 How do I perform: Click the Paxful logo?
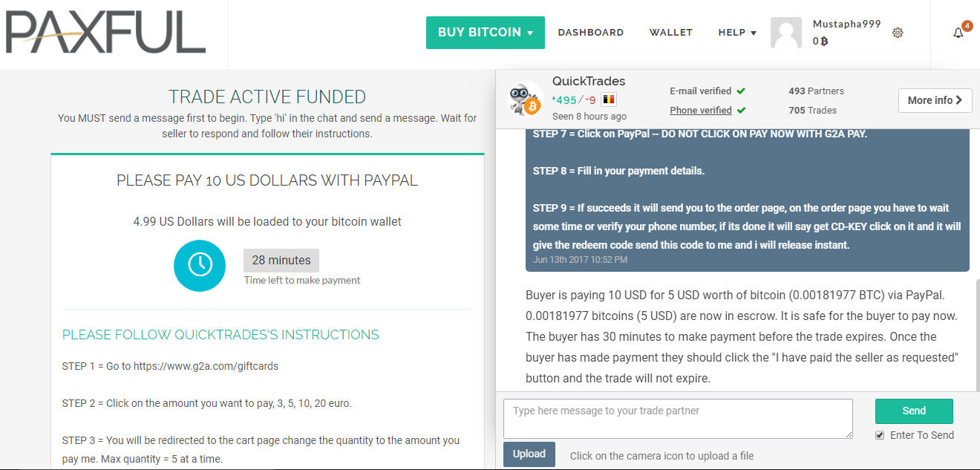105,34
